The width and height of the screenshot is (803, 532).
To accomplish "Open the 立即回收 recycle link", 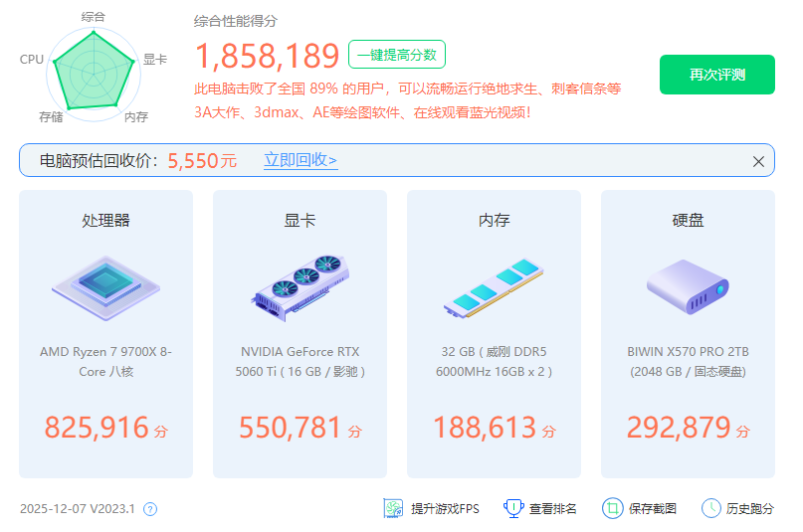I will click(x=301, y=160).
